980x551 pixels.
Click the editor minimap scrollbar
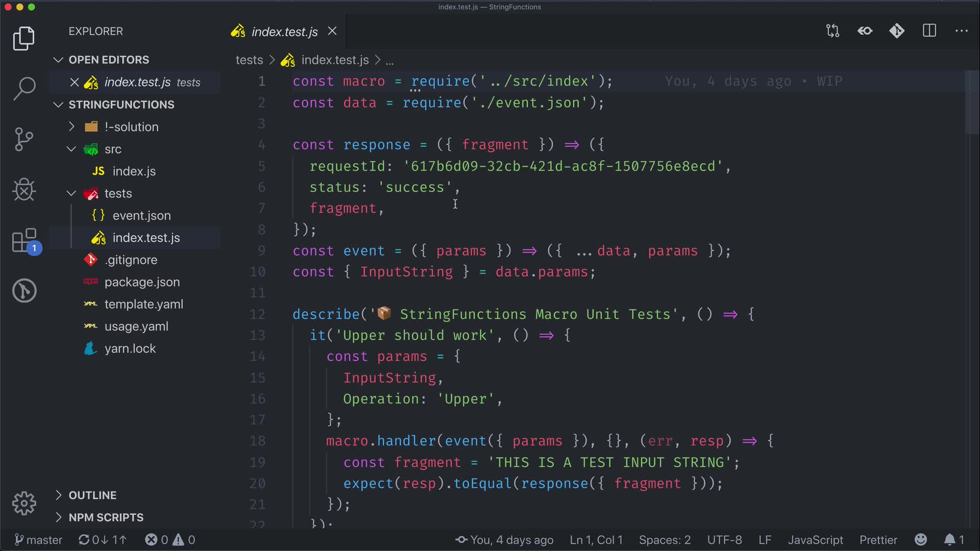pyautogui.click(x=971, y=102)
